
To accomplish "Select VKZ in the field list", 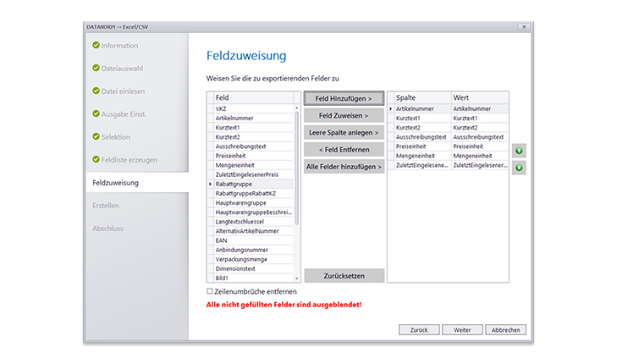I will coord(253,108).
